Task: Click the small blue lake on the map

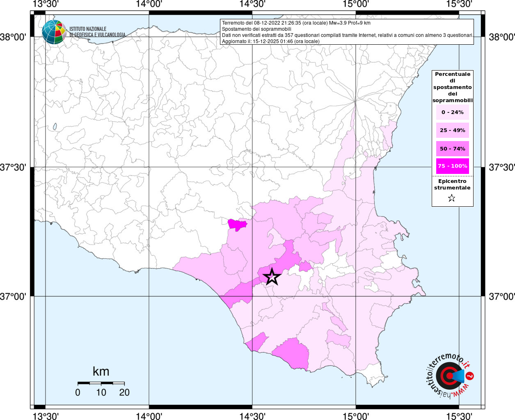Action: coord(55,127)
